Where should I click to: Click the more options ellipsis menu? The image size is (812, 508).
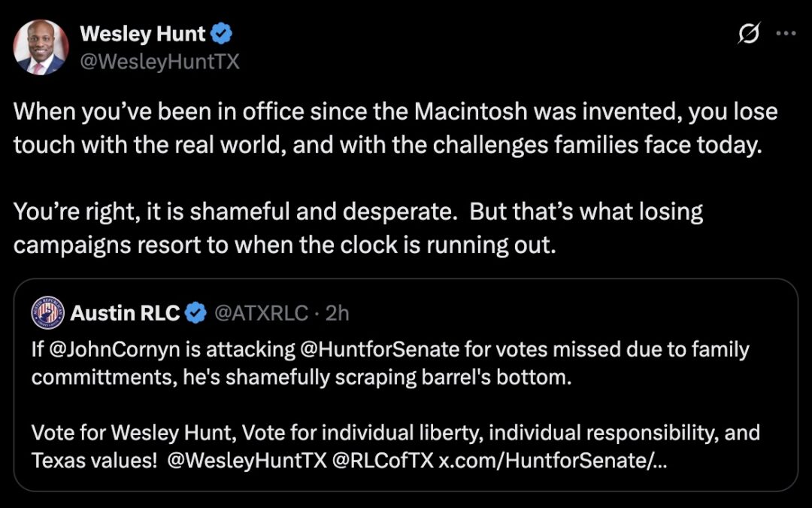pyautogui.click(x=786, y=33)
